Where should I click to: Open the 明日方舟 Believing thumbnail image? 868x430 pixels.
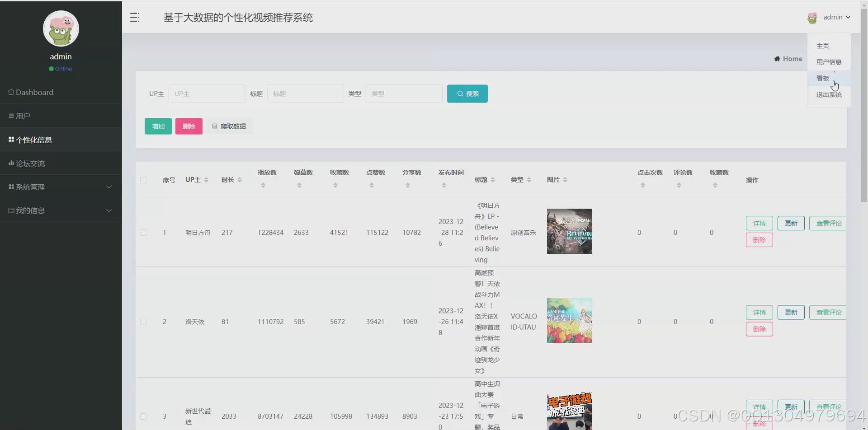[x=570, y=231]
